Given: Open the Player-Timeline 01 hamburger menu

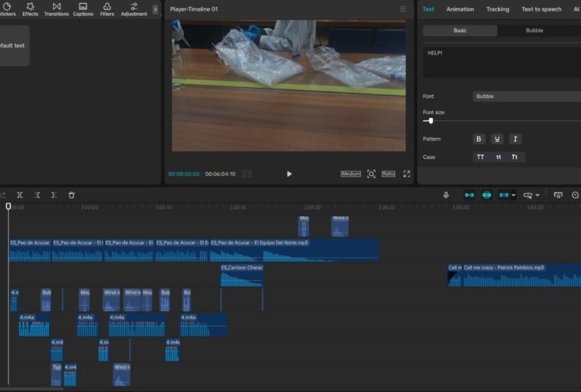Looking at the screenshot, I should 403,9.
